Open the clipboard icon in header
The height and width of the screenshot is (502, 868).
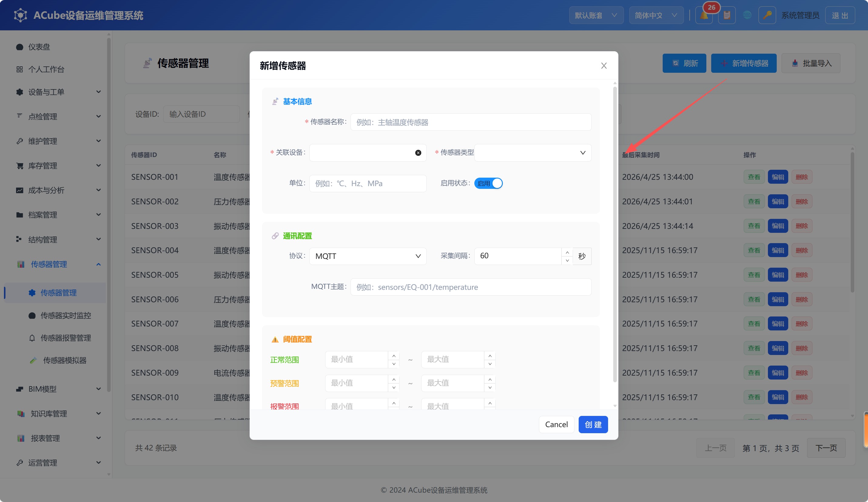click(x=727, y=15)
